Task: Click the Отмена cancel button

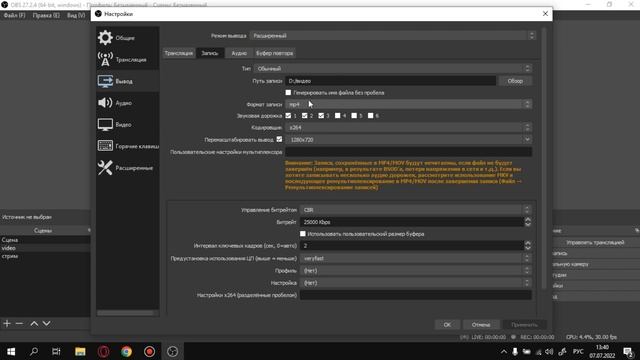Action: click(x=481, y=324)
